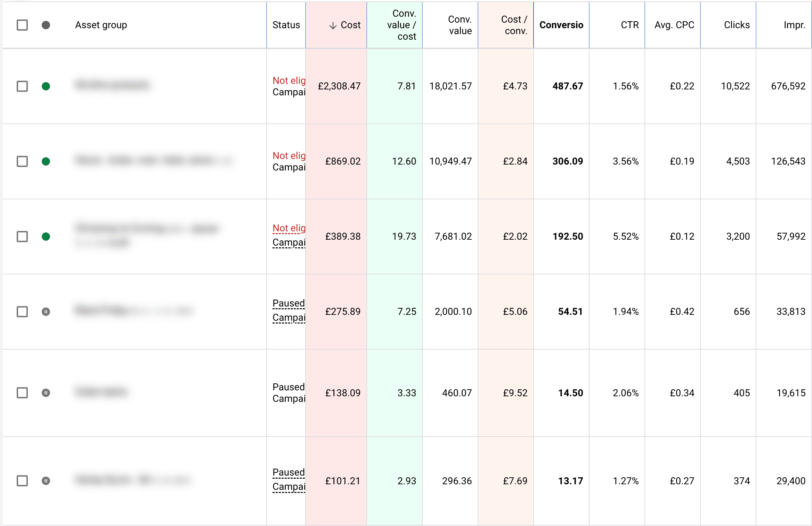Viewport: 812px width, 526px height.
Task: Sort by the CTR column header
Action: pyautogui.click(x=630, y=25)
